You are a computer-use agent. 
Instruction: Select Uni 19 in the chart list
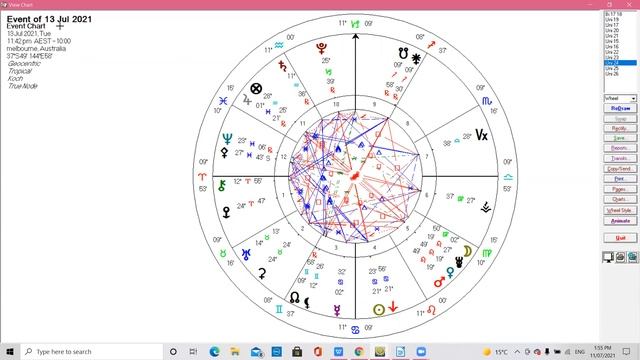(x=612, y=19)
